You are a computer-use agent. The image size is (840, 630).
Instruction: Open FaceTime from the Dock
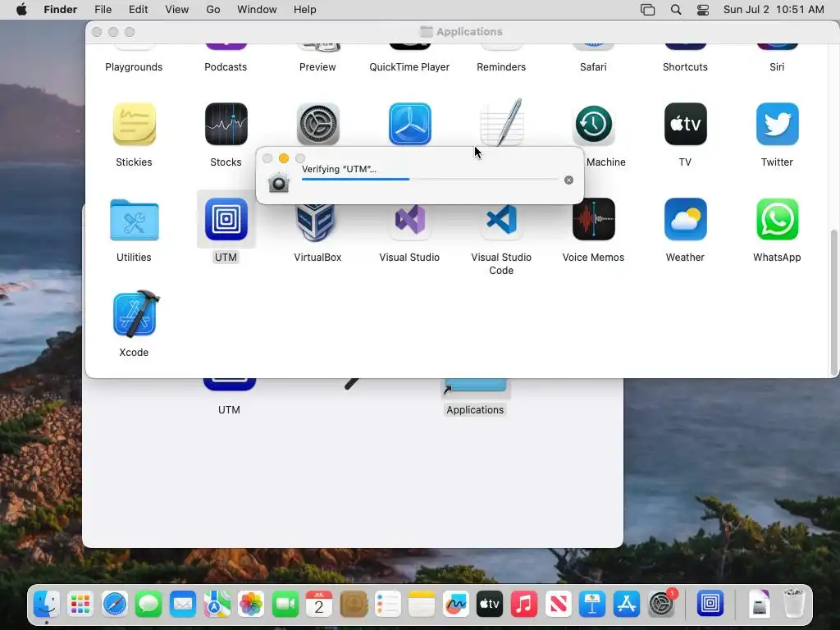click(285, 605)
